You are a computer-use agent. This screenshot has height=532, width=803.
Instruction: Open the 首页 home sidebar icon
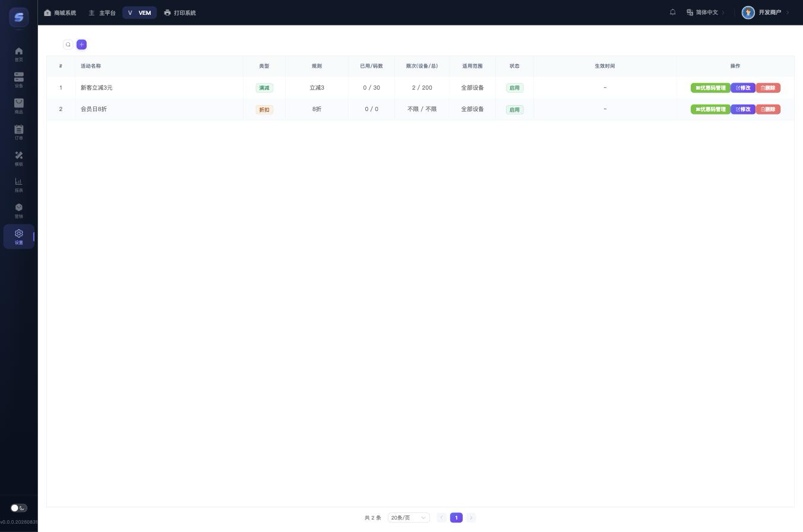pyautogui.click(x=18, y=54)
